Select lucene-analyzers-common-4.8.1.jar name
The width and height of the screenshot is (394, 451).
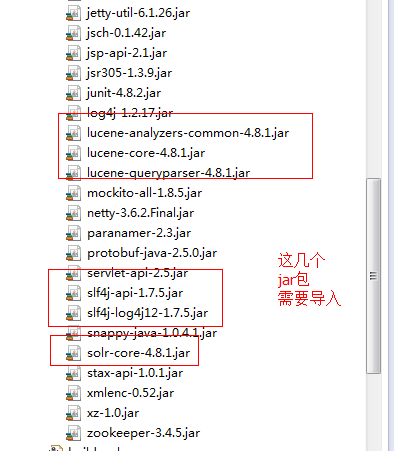click(188, 133)
